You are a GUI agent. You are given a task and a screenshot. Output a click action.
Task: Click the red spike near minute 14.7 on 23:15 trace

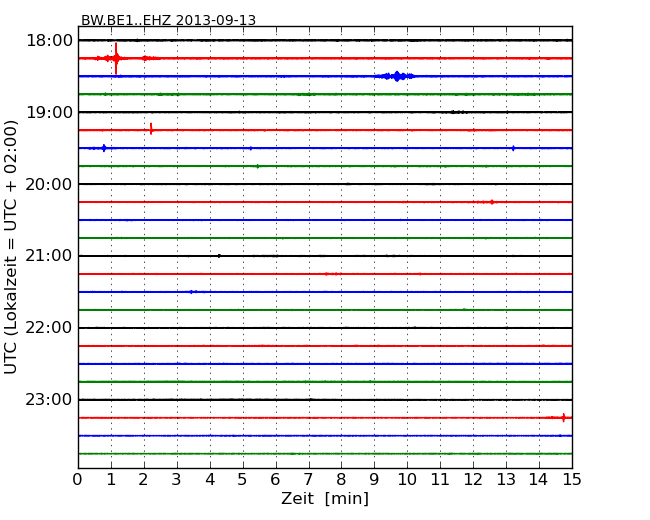563,418
